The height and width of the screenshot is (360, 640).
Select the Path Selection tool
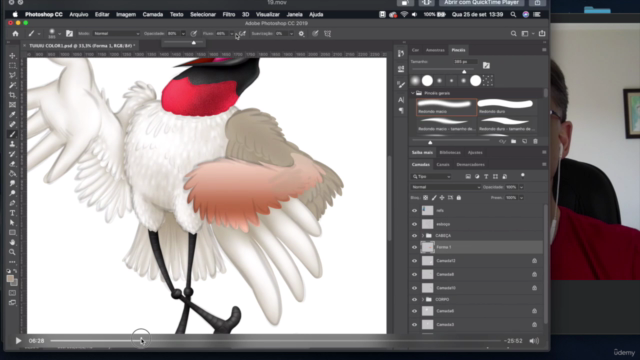[x=12, y=223]
